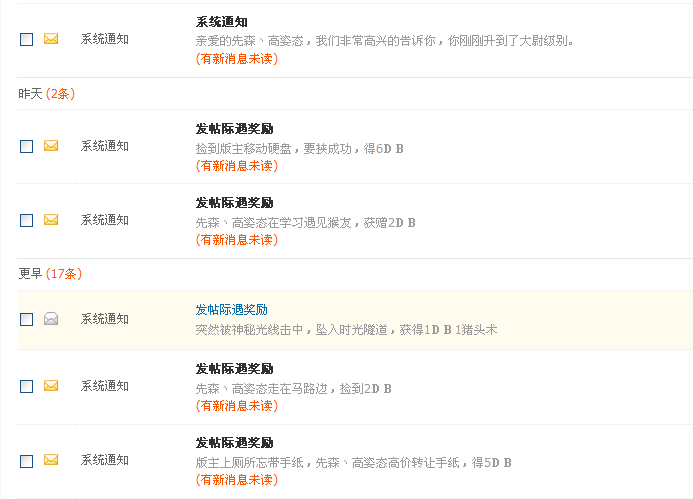693x499 pixels.
Task: Click 有新消息未读 under the 得6D B message
Action: coord(237,166)
